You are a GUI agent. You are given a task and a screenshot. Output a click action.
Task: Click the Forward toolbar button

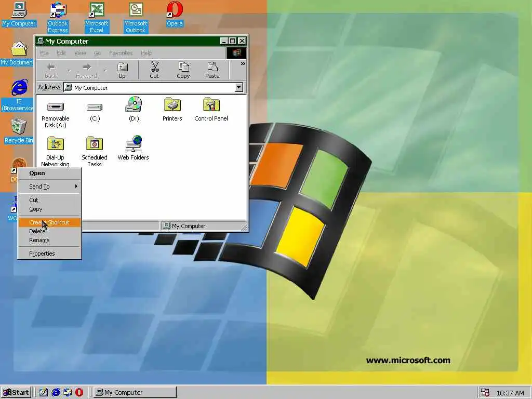click(87, 70)
